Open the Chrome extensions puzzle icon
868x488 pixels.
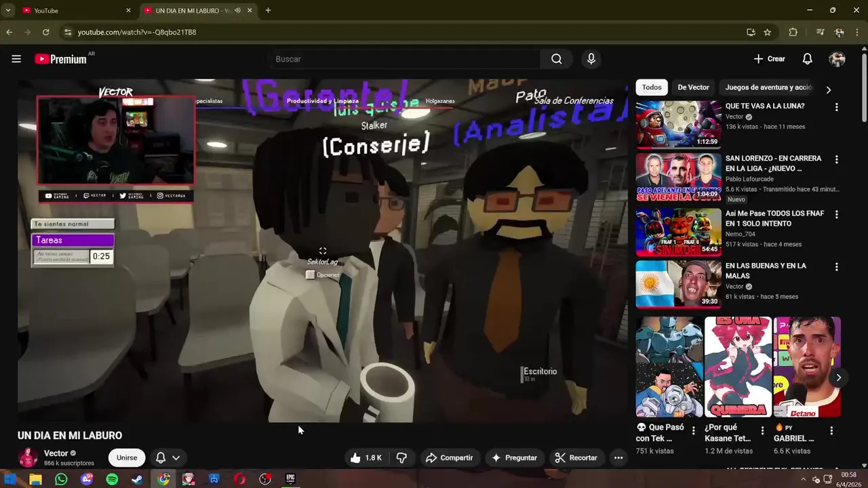793,32
